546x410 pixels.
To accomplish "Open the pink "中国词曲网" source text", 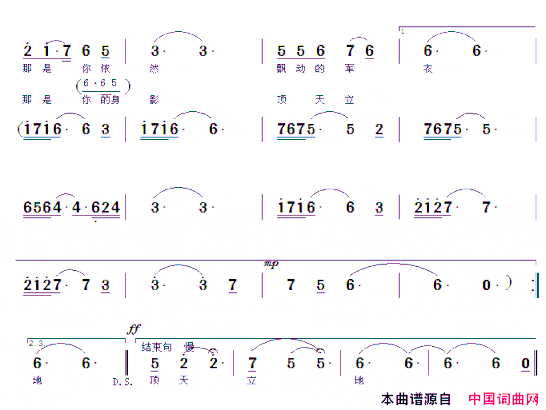I will (504, 399).
